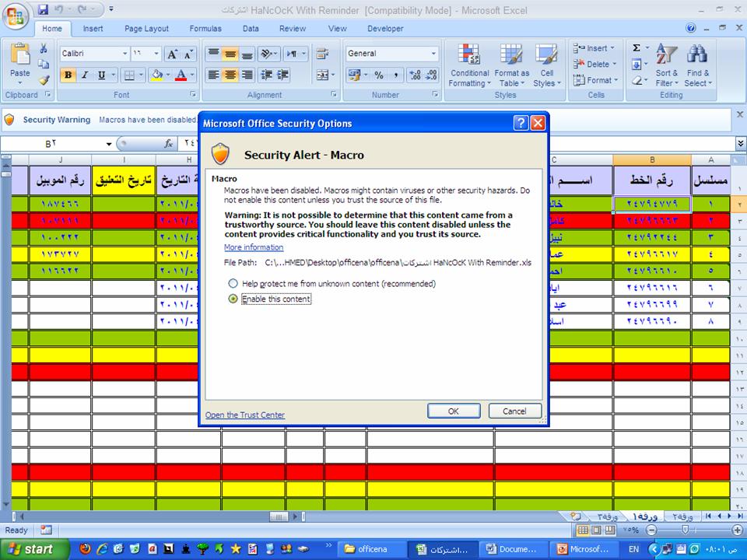Follow the More information link

[x=254, y=247]
